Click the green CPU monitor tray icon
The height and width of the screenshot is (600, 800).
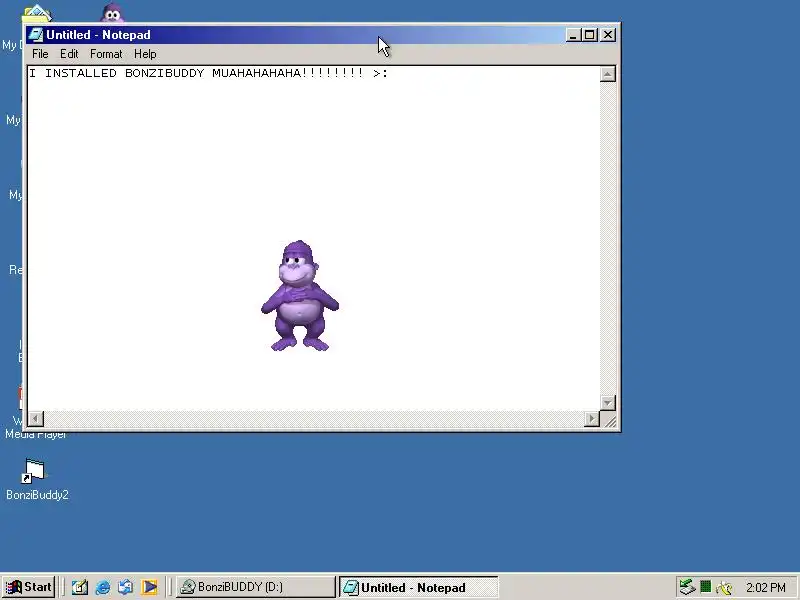(706, 587)
